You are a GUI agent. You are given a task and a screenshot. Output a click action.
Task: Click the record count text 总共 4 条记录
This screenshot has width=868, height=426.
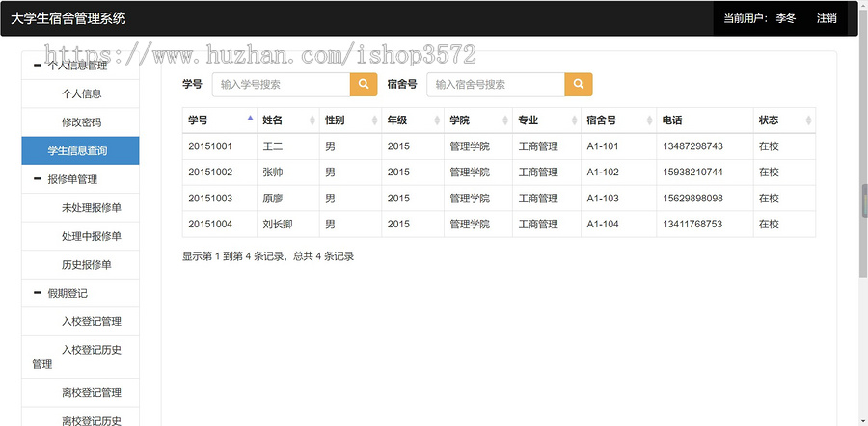point(324,256)
